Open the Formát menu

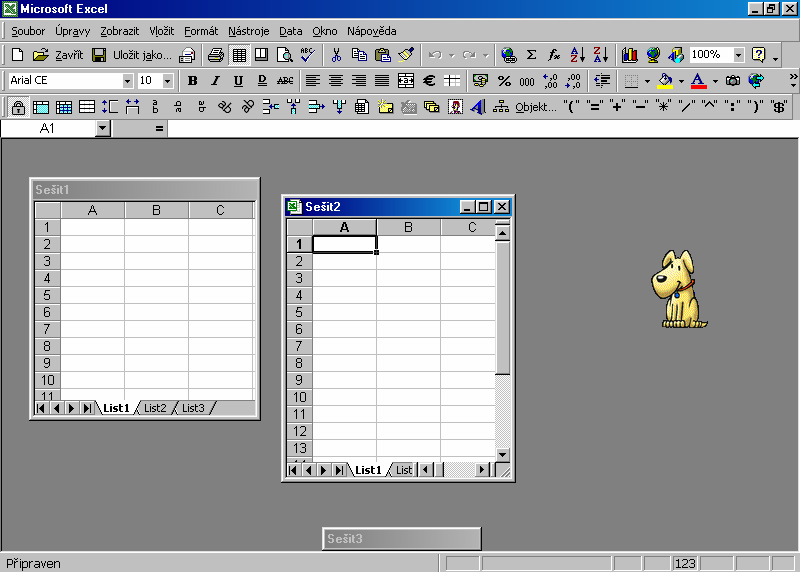201,31
